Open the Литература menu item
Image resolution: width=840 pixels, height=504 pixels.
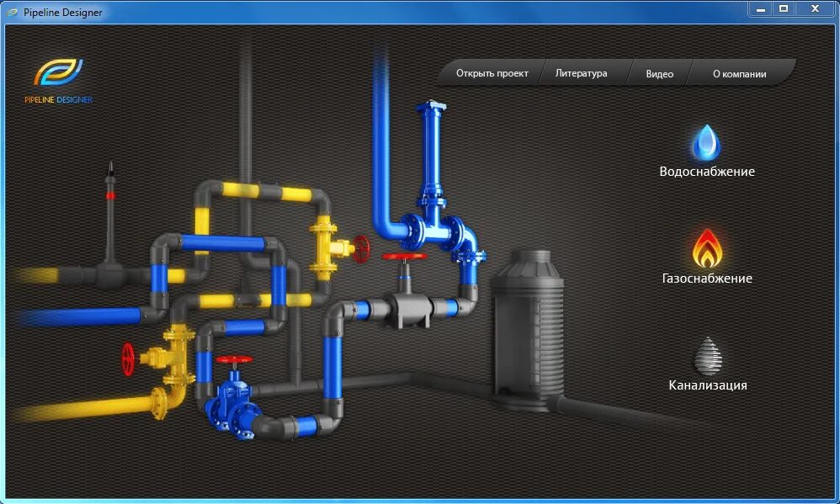pos(582,73)
